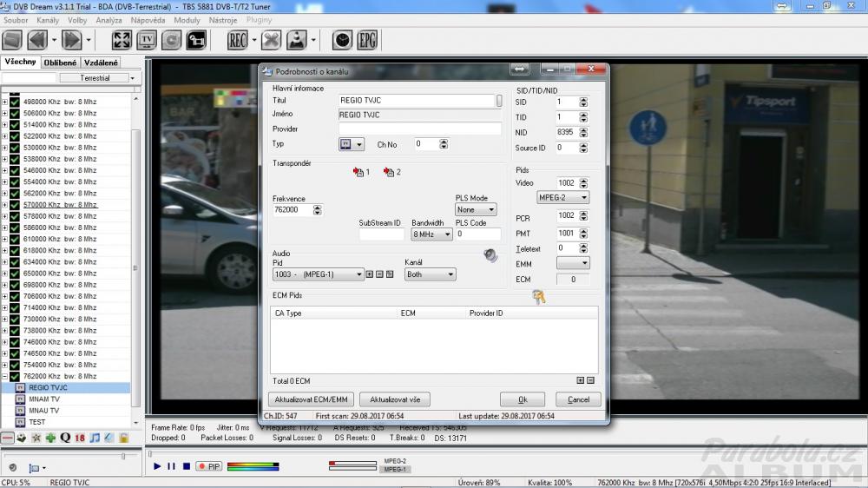Click the padlock encrypted filter icon
The width and height of the screenshot is (868, 488).
pyautogui.click(x=123, y=438)
